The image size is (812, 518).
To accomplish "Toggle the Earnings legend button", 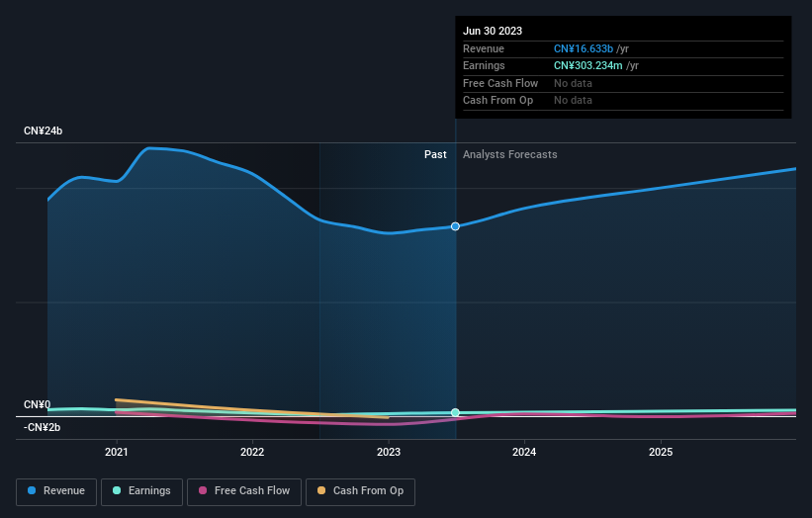I will (x=141, y=491).
